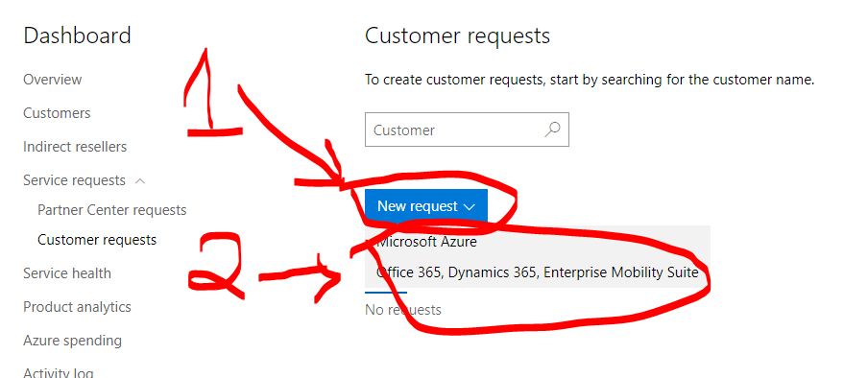Open the Activity log link
Viewport: 868px width, 378px height.
coord(59,372)
